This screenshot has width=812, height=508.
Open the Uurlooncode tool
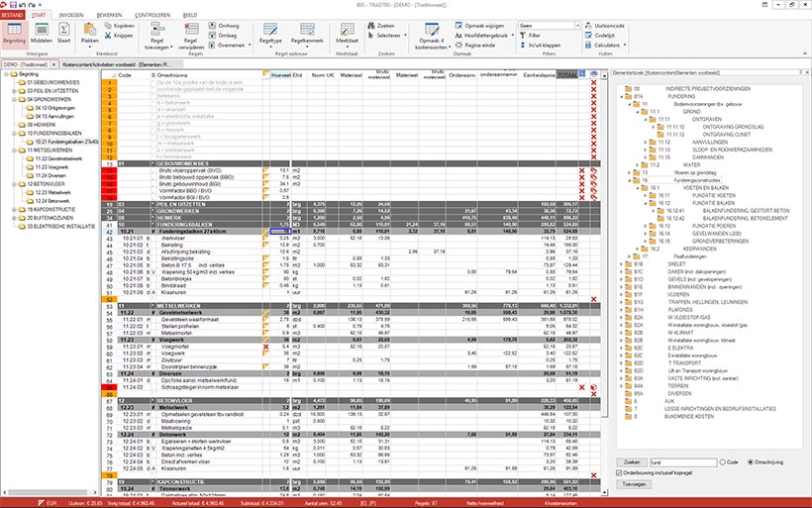(605, 26)
